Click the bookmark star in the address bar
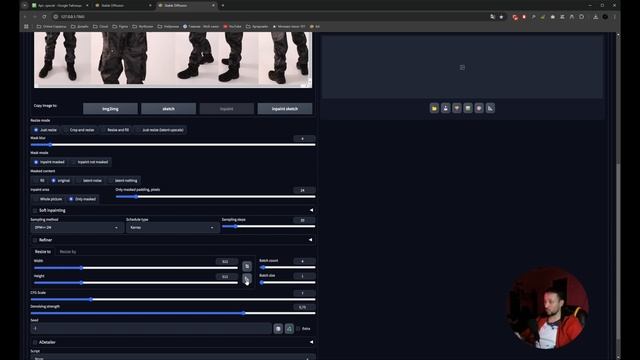 (x=501, y=17)
